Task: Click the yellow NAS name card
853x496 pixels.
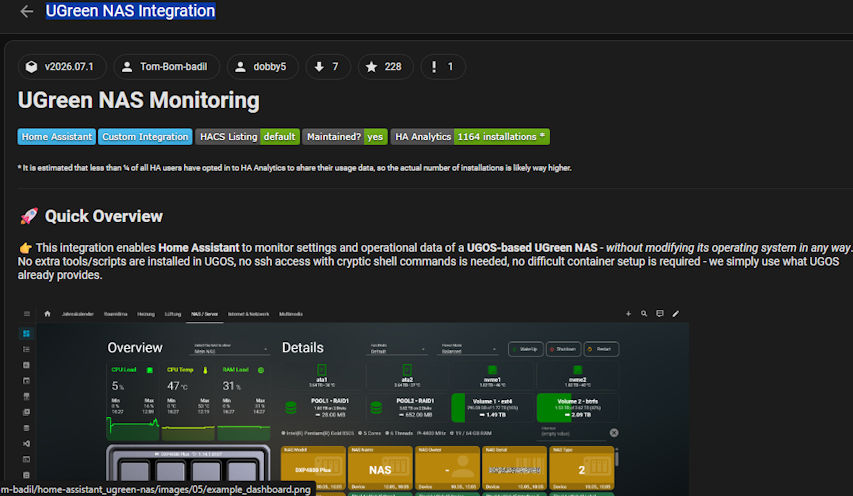Action: point(380,468)
